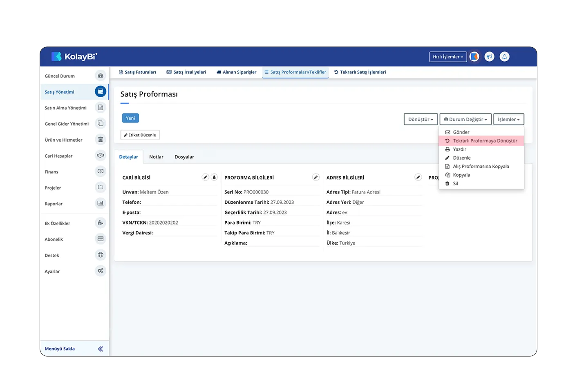This screenshot has height=392, width=577.
Task: Edit Cari Bilgisi with pencil icon
Action: point(206,177)
